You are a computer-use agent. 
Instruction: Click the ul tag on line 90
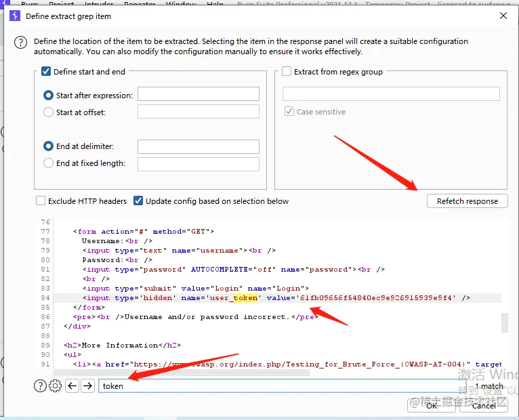click(x=72, y=354)
